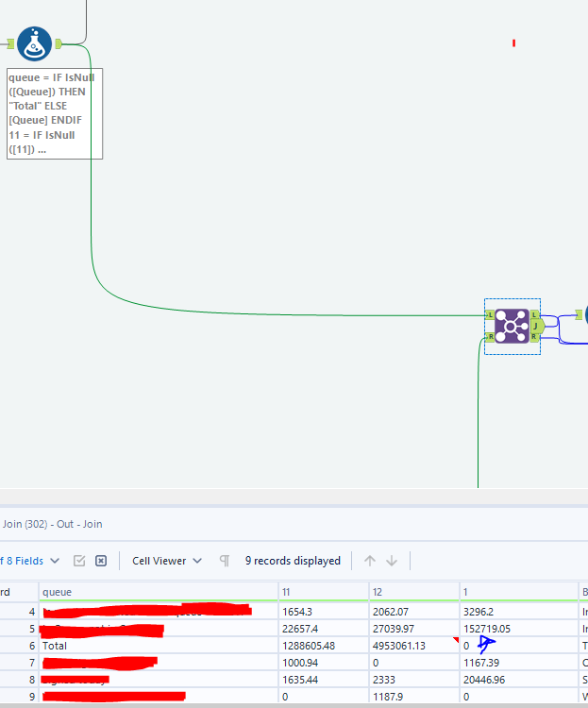Open the Cell Viewer dropdown
This screenshot has height=708, width=588.
(x=167, y=561)
